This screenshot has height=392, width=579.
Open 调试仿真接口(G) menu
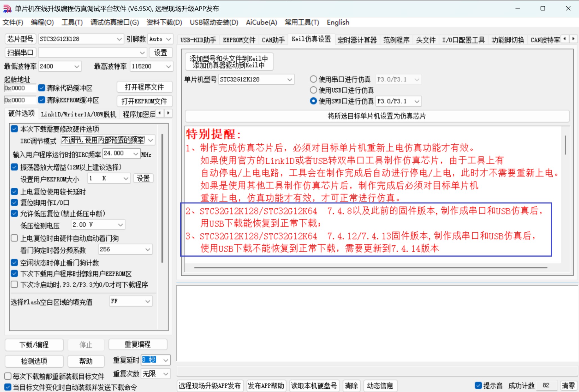[x=115, y=22]
